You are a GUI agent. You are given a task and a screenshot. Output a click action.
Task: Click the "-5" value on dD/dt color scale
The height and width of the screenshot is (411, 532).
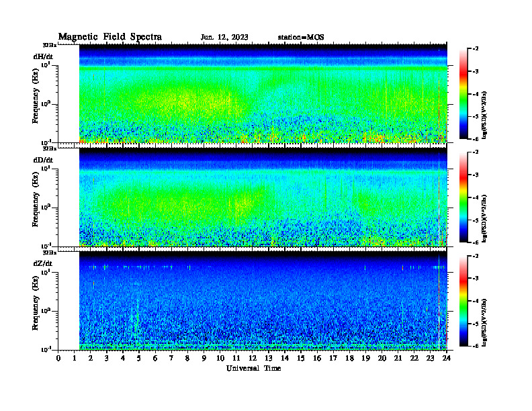tap(476, 220)
